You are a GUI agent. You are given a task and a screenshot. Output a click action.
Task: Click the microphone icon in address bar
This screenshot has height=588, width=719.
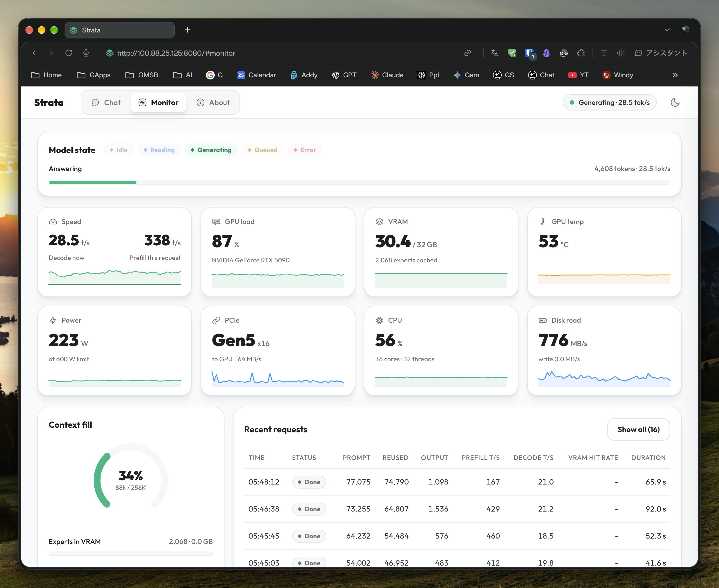pyautogui.click(x=86, y=53)
